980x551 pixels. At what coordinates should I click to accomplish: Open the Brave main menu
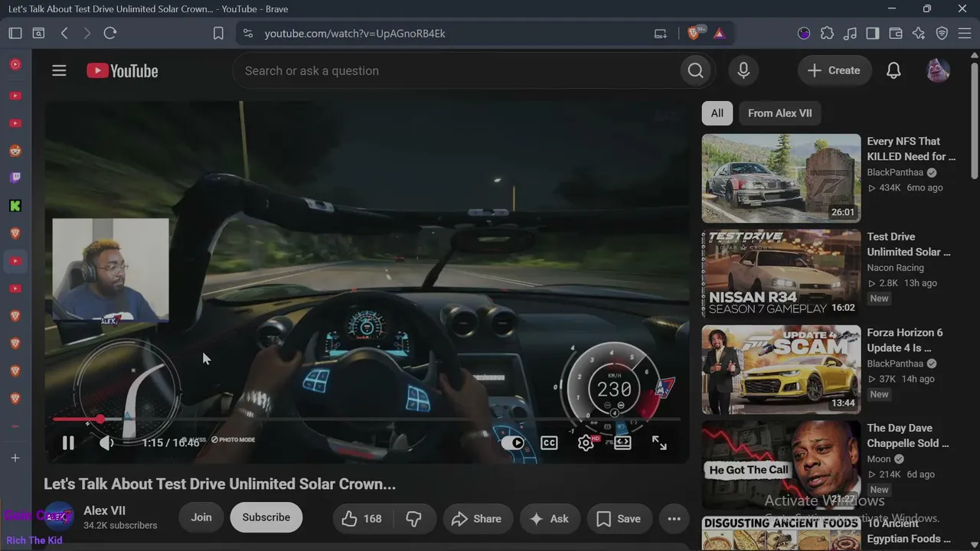click(965, 33)
